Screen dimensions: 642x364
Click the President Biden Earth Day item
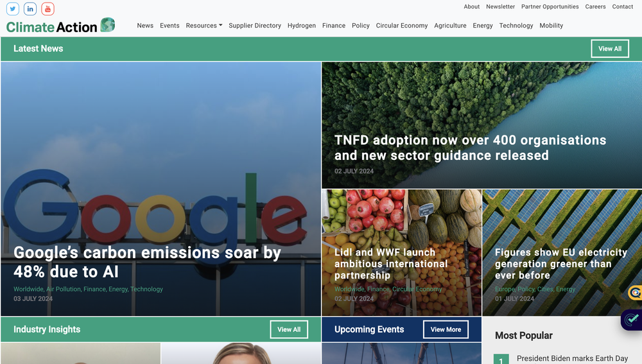pos(572,358)
